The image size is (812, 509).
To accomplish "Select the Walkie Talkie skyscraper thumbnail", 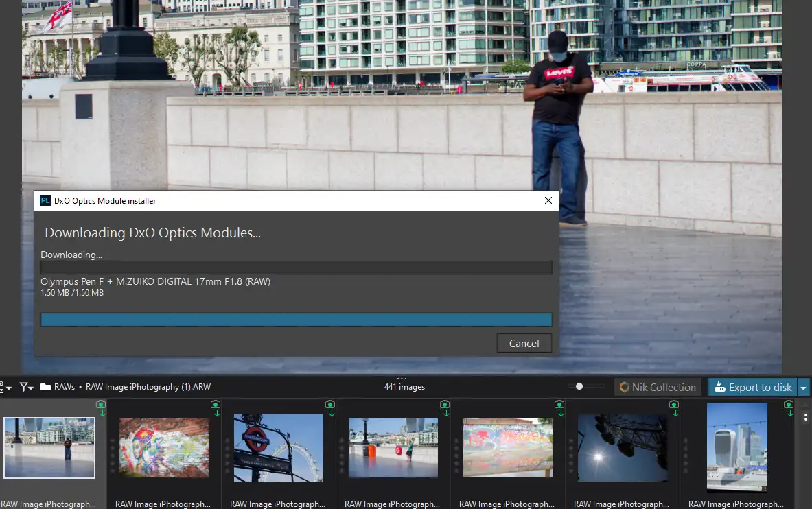I will pyautogui.click(x=737, y=447).
